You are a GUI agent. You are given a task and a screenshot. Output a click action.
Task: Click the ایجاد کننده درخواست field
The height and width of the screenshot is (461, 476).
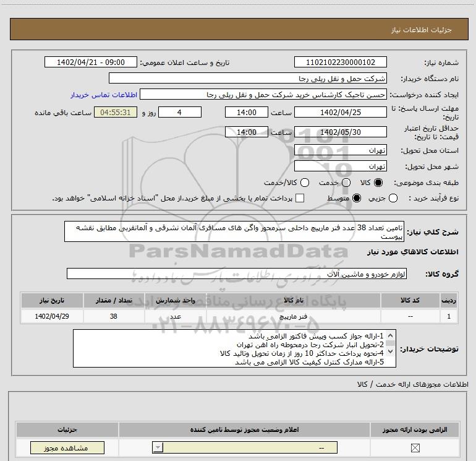click(x=263, y=95)
